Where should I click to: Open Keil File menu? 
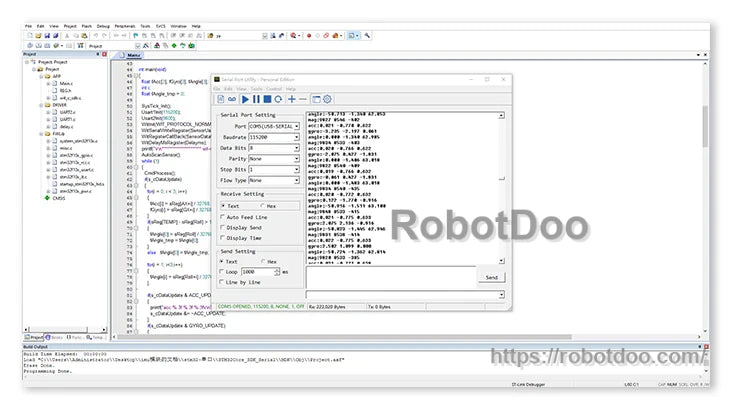28,26
